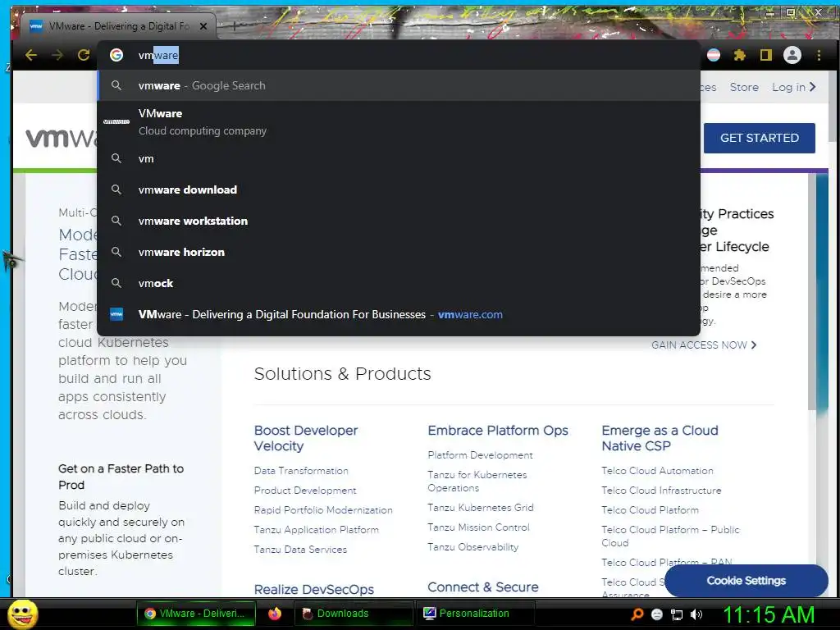Open a new tab with the plus button
Image resolution: width=840 pixels, height=630 pixels.
pyautogui.click(x=234, y=25)
